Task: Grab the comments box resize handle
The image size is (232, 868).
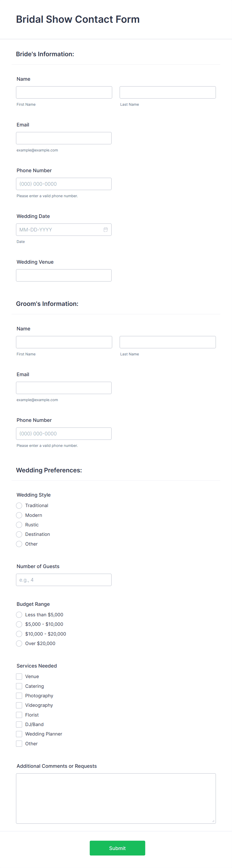Action: pos(213,821)
